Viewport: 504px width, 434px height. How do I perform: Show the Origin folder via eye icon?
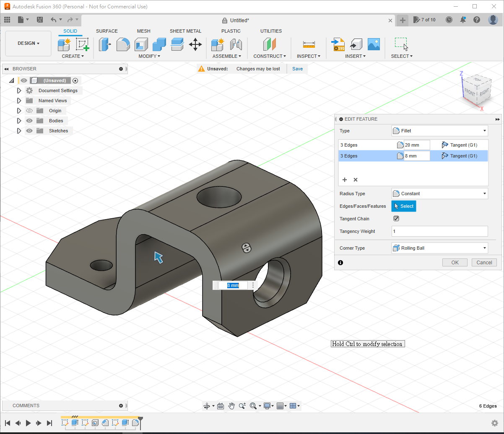[x=29, y=111]
